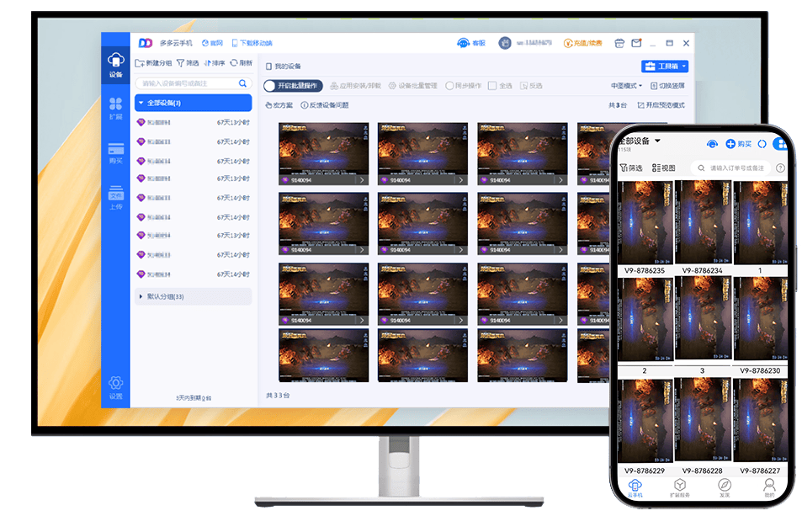The width and height of the screenshot is (802, 532).
Task: Click the search magnifier in device search
Action: pos(242,83)
